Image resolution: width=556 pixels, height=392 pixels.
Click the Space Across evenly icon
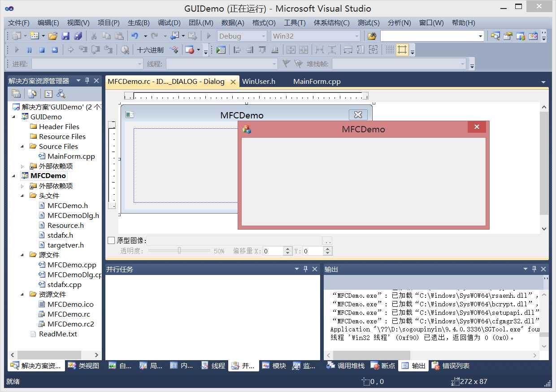pyautogui.click(x=320, y=50)
